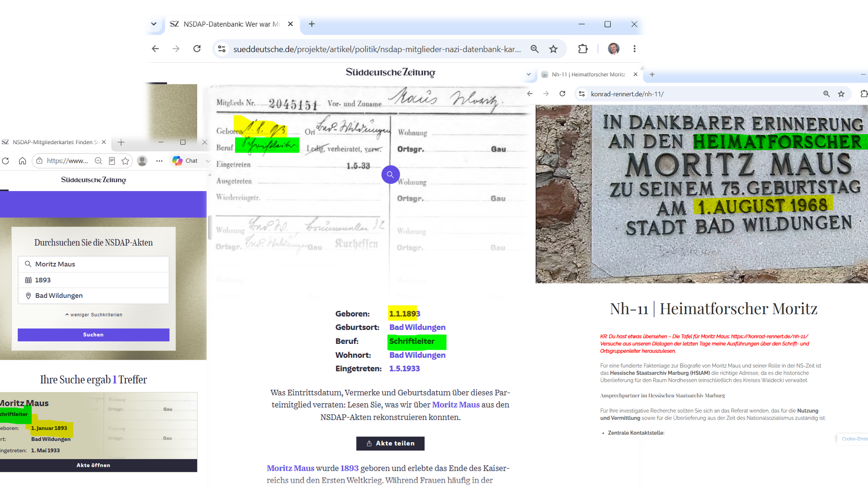Open 'Moritz Maus' link in 'Was Eintrittsdatum' paragraph

456,405
